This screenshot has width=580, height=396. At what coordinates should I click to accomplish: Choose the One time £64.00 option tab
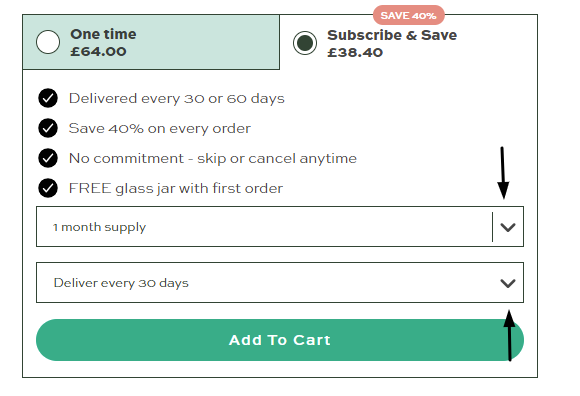tap(151, 42)
